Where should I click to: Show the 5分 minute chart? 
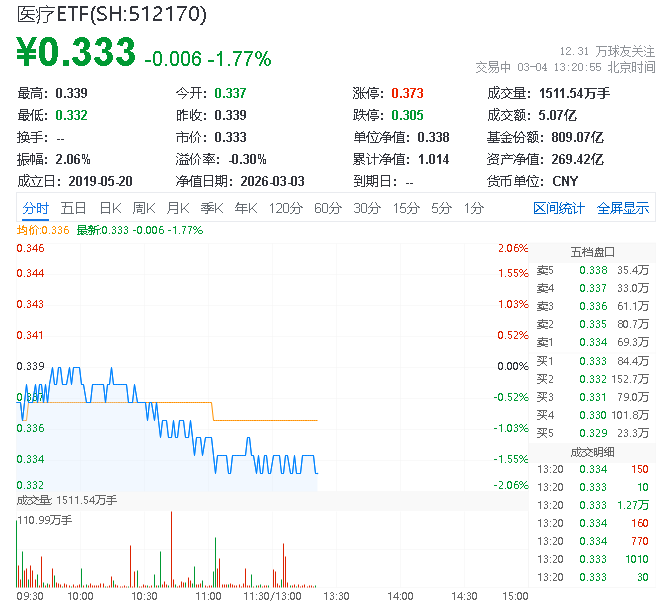pos(441,208)
